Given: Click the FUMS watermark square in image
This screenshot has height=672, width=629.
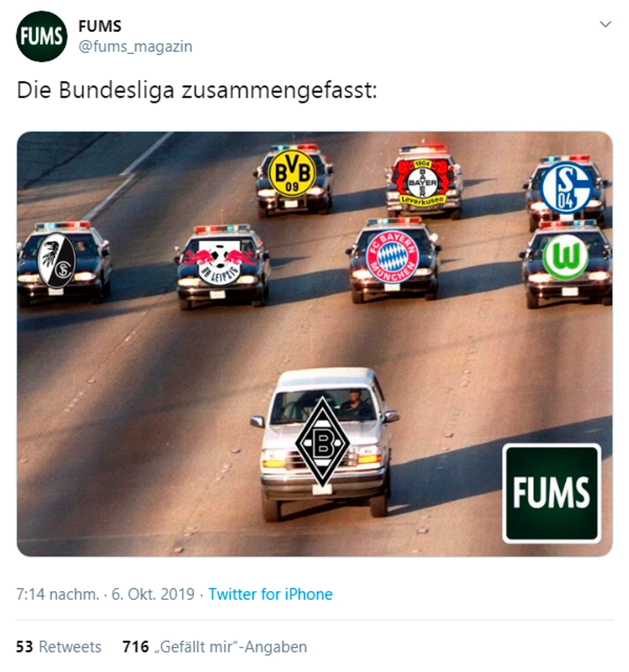Looking at the screenshot, I should (551, 493).
